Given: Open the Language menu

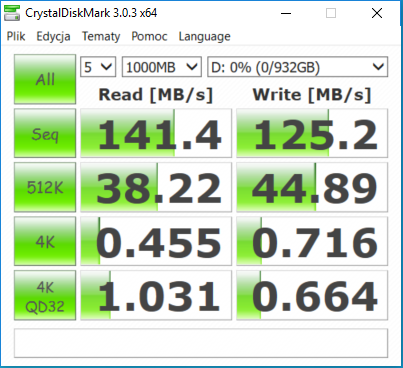Looking at the screenshot, I should [204, 36].
